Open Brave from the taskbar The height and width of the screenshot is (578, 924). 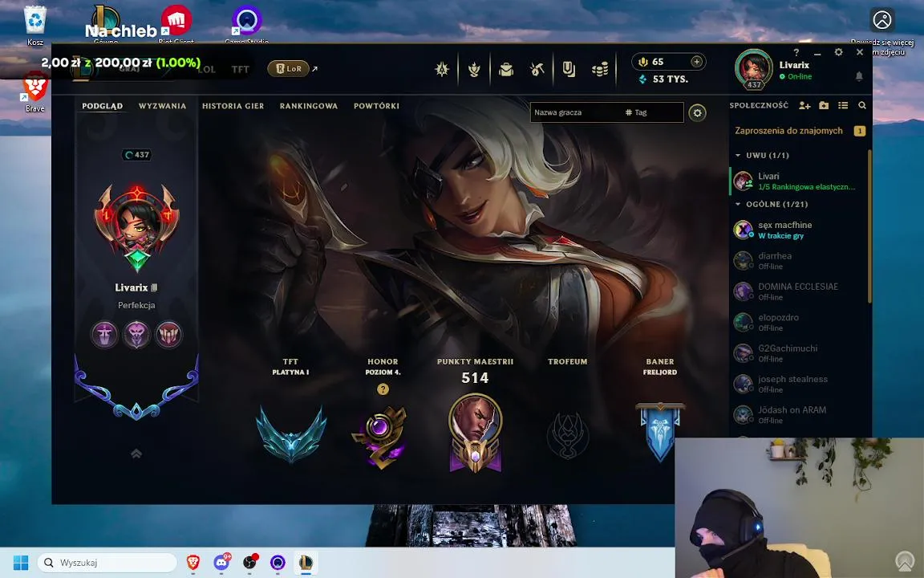192,563
